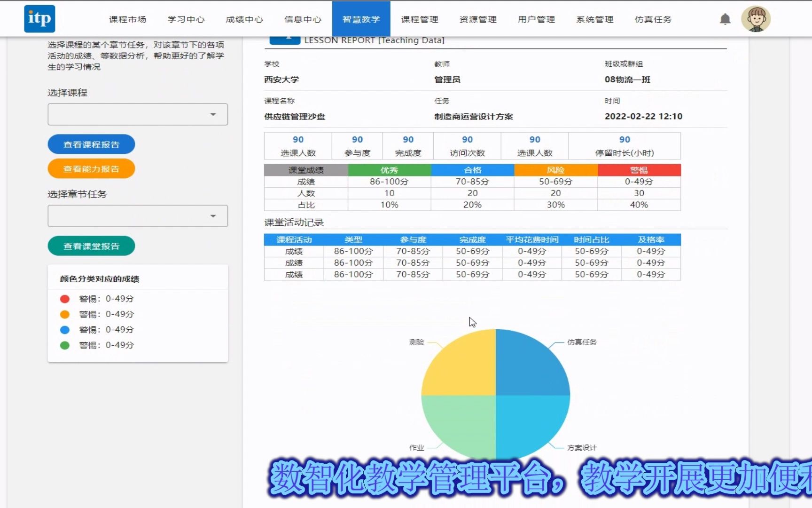The width and height of the screenshot is (812, 508).
Task: Select the yellow 测验 pie slice
Action: (465, 367)
